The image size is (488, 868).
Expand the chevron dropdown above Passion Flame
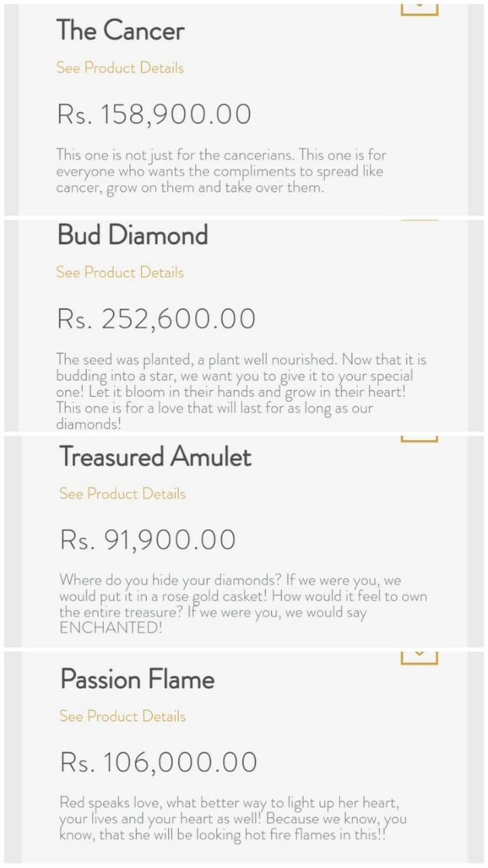[420, 656]
